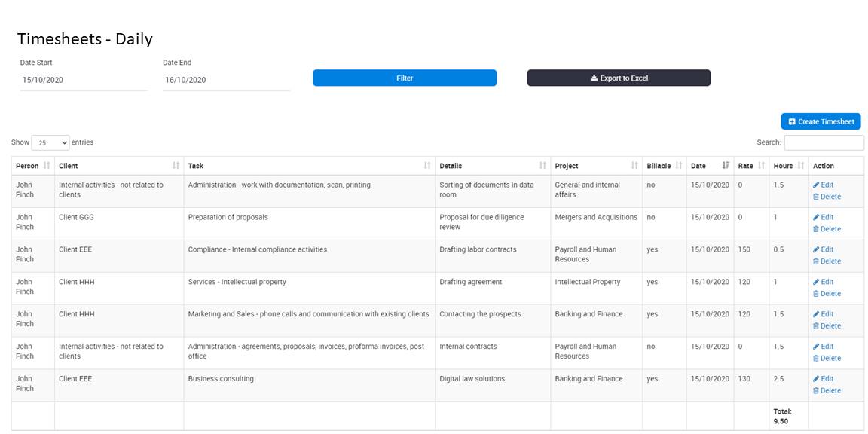Select the hours value 2.5
This screenshot has width=868, height=434.
coord(789,385)
